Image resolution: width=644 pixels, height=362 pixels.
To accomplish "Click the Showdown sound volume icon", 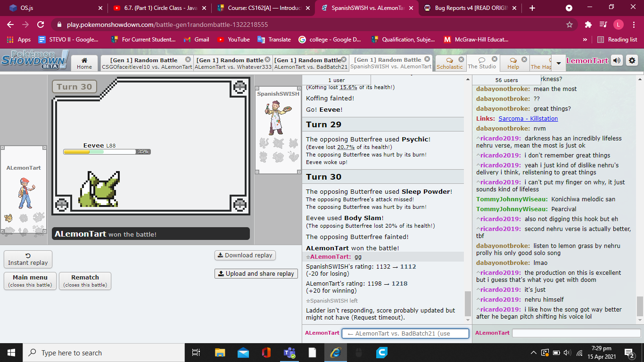I will coord(617,60).
